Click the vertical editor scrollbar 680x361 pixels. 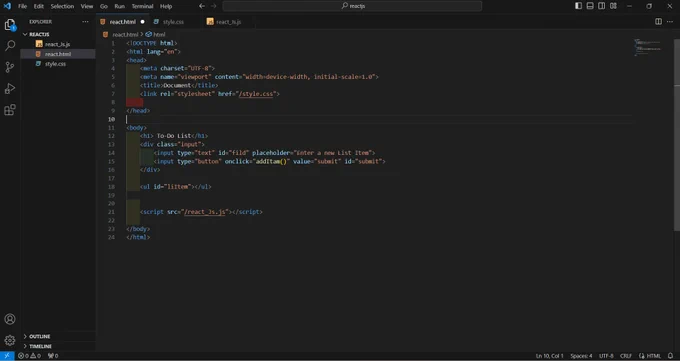click(x=677, y=135)
